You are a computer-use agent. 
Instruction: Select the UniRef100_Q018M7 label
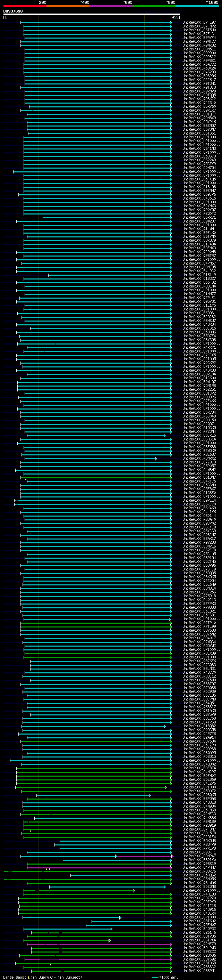[x=199, y=477]
